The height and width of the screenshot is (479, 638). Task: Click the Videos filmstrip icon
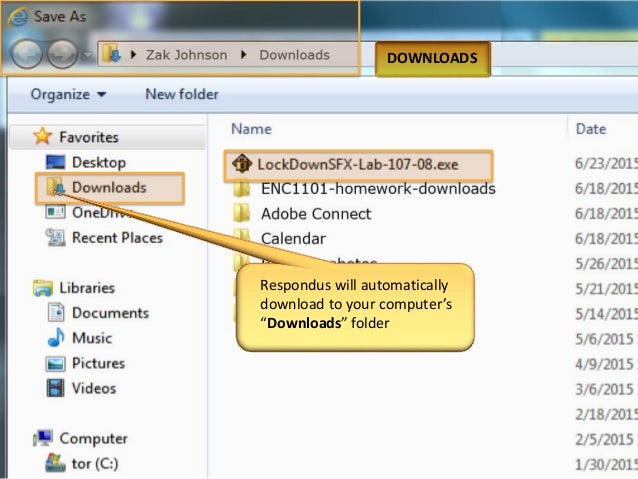[x=55, y=388]
